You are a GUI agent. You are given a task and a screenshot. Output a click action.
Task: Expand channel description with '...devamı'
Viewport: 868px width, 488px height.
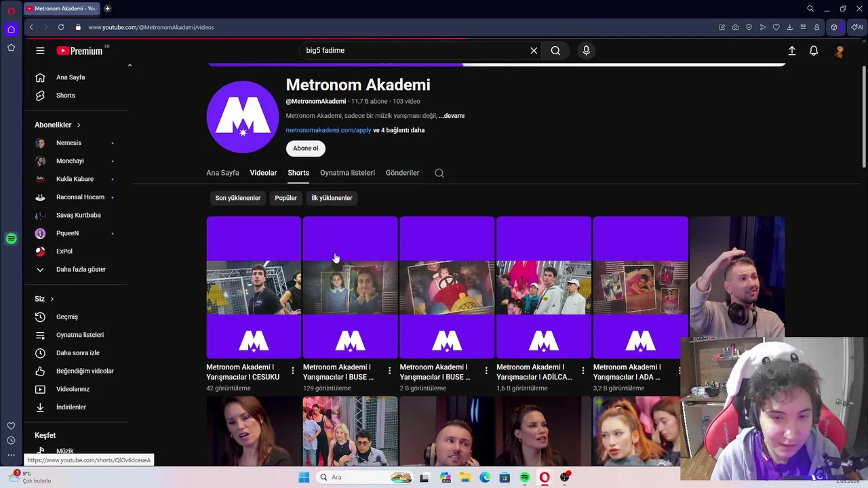[x=452, y=116]
